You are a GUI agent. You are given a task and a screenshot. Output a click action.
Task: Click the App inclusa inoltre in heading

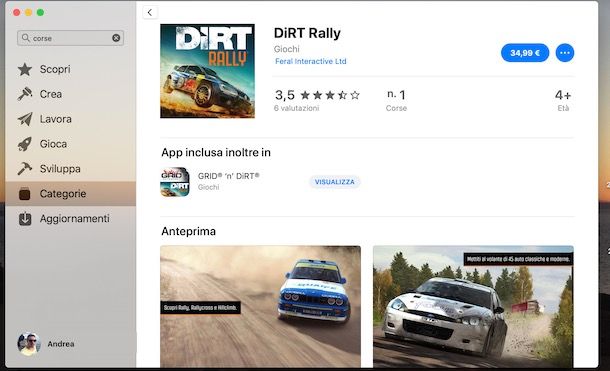pos(216,152)
